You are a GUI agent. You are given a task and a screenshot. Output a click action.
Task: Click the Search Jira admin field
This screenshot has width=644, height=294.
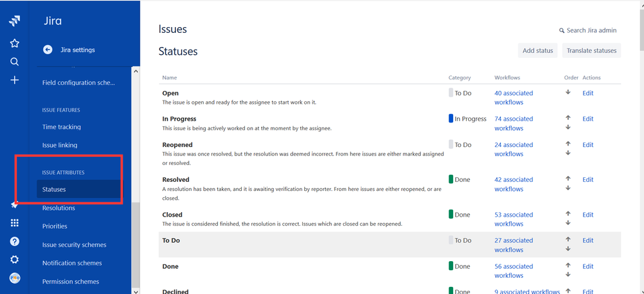pos(588,30)
